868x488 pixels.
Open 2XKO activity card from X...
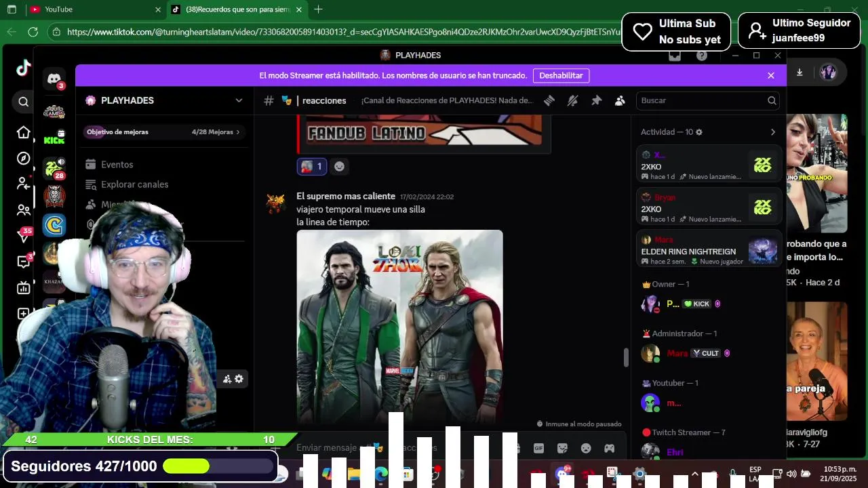709,164
